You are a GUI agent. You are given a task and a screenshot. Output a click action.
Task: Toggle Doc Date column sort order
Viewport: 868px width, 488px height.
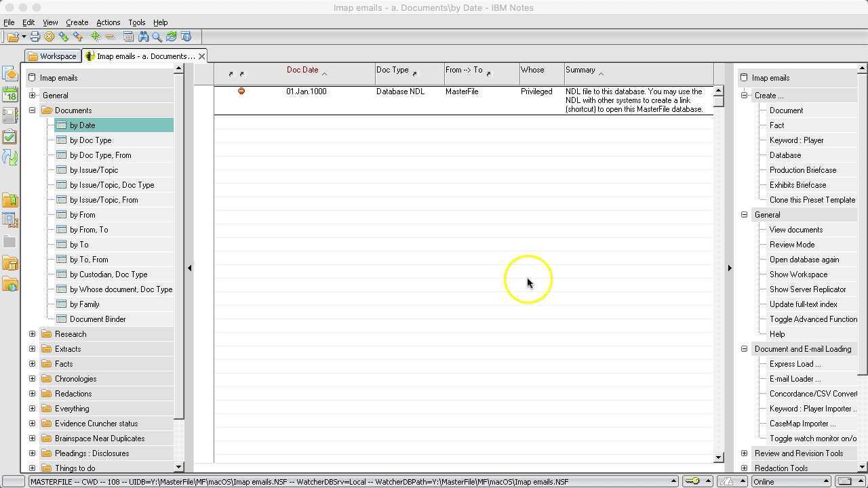point(303,70)
